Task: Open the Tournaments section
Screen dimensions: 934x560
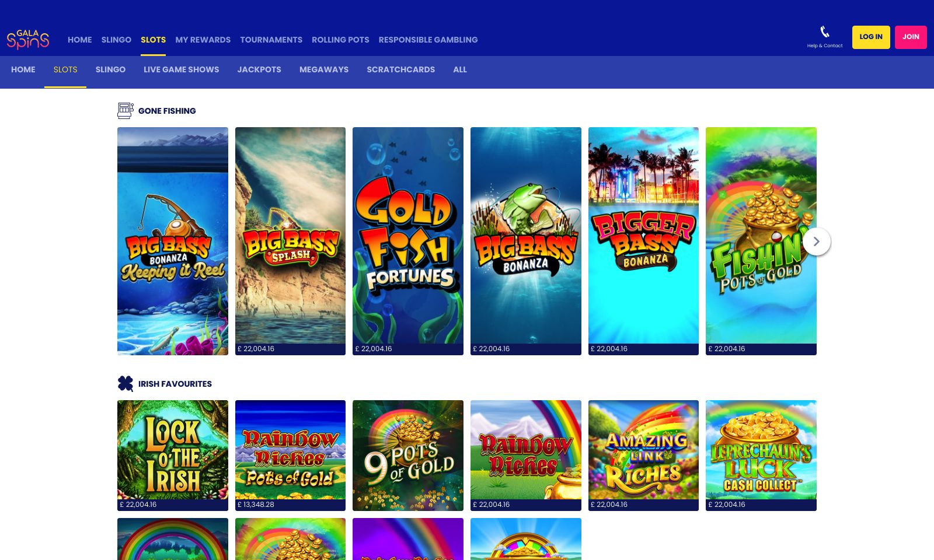Action: (271, 40)
